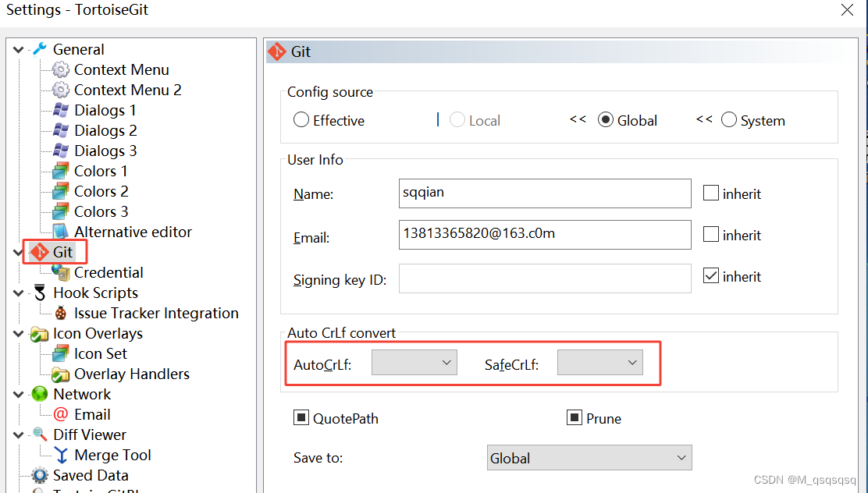The height and width of the screenshot is (493, 868).
Task: Click inside the Email input field
Action: [x=544, y=234]
